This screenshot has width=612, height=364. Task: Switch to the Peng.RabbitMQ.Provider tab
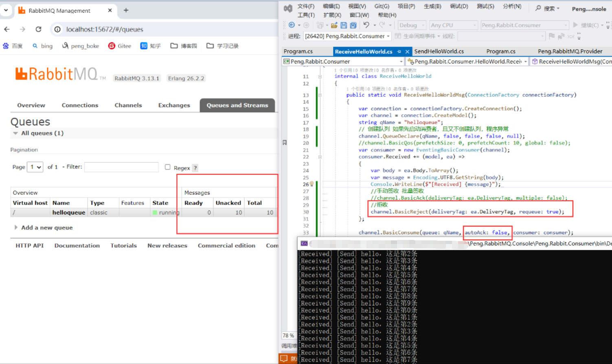coord(570,51)
